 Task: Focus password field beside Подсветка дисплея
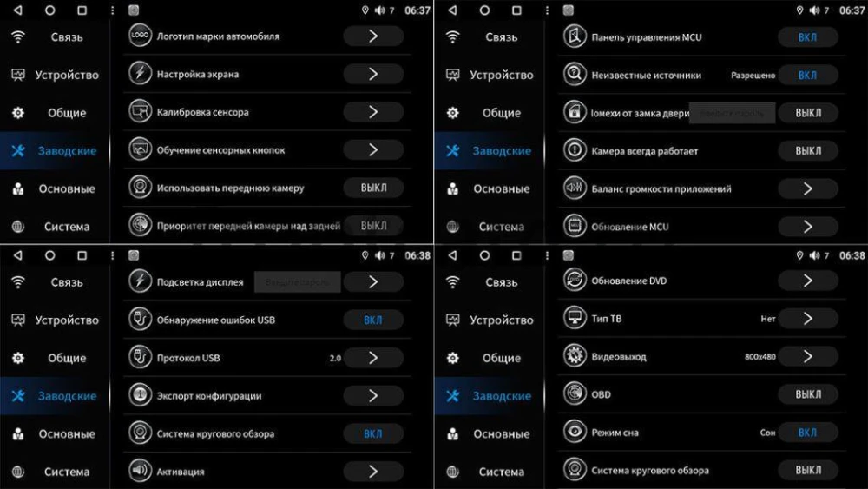point(297,282)
